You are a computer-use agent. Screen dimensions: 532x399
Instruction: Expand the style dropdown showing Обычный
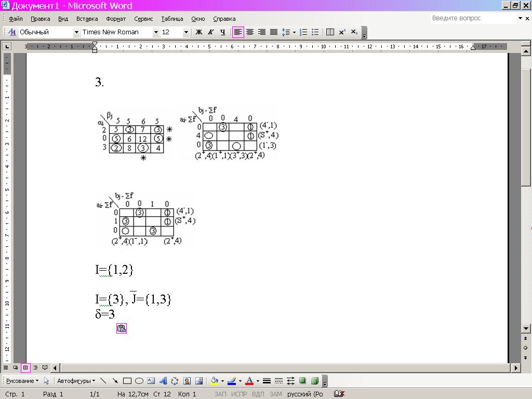pyautogui.click(x=76, y=32)
